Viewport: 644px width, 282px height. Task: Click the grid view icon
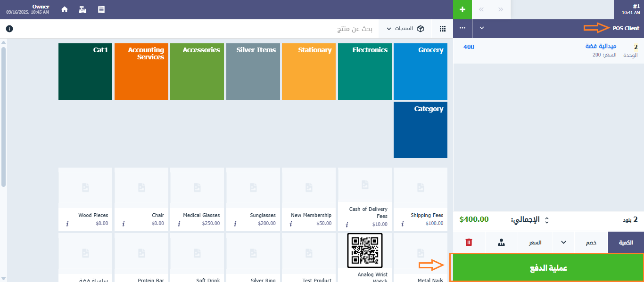coord(442,29)
